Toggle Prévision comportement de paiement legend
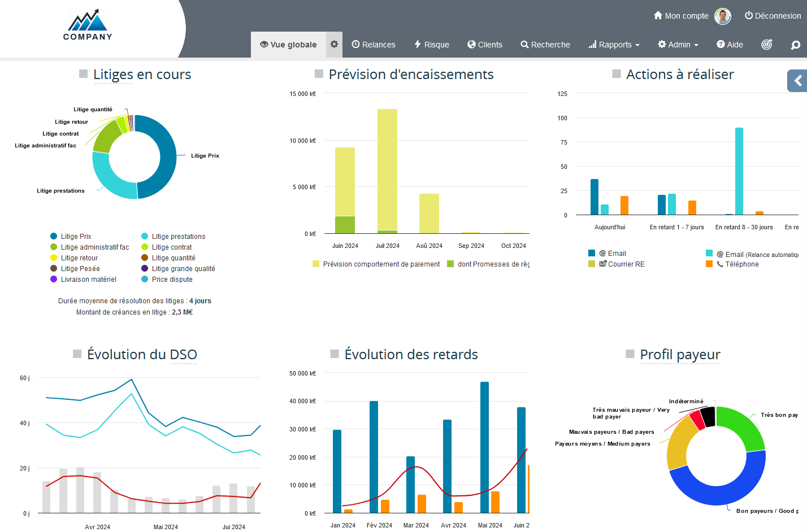This screenshot has width=807, height=532. (x=376, y=264)
